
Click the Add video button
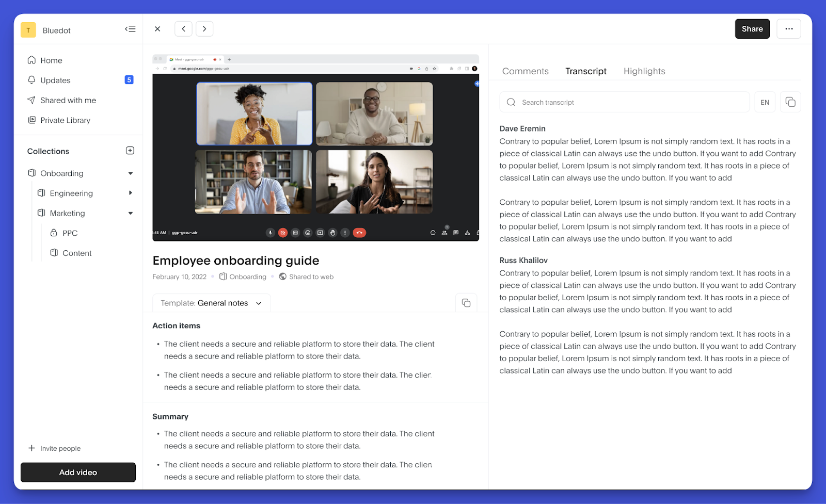tap(78, 473)
